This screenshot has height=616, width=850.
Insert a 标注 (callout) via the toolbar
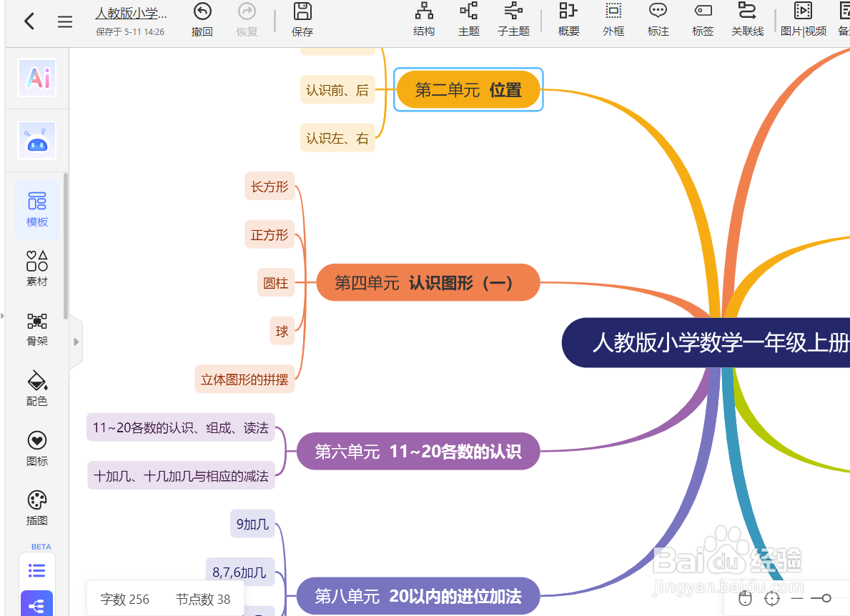658,19
